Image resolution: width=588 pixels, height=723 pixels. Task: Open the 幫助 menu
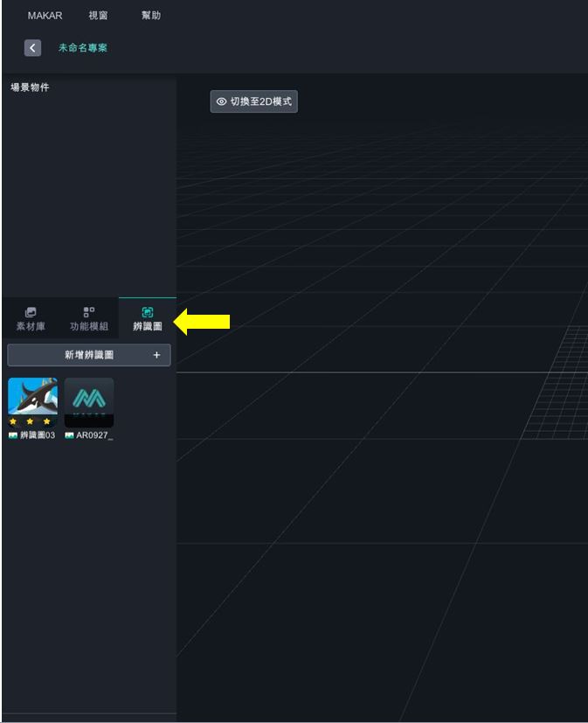click(x=151, y=16)
